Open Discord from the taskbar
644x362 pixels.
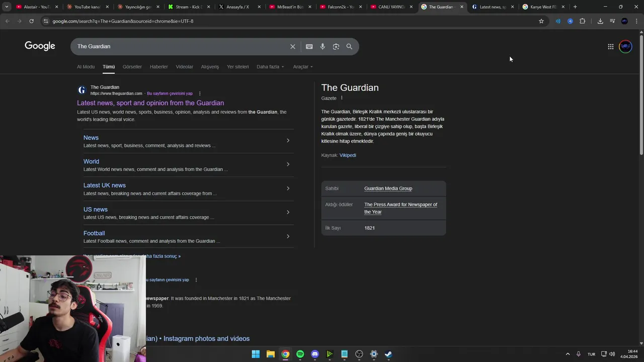pos(315,354)
